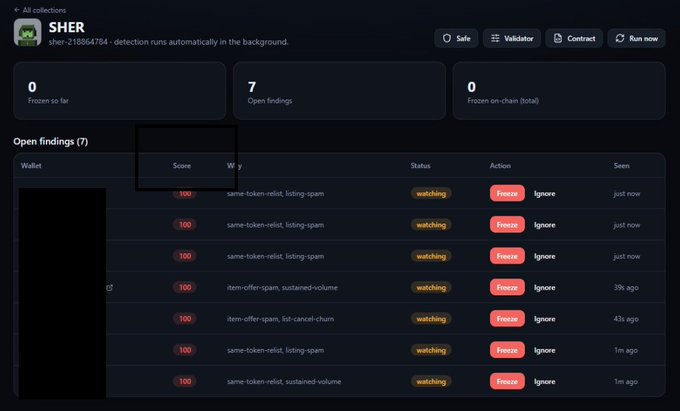Ignore the same-token-relist, sustained-volume finding
Image resolution: width=680 pixels, height=411 pixels.
[x=545, y=382]
